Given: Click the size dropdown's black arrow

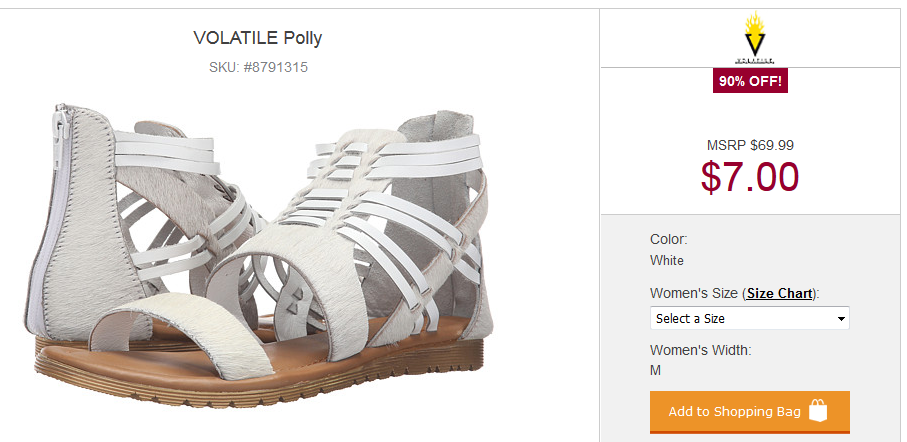Looking at the screenshot, I should 841,319.
